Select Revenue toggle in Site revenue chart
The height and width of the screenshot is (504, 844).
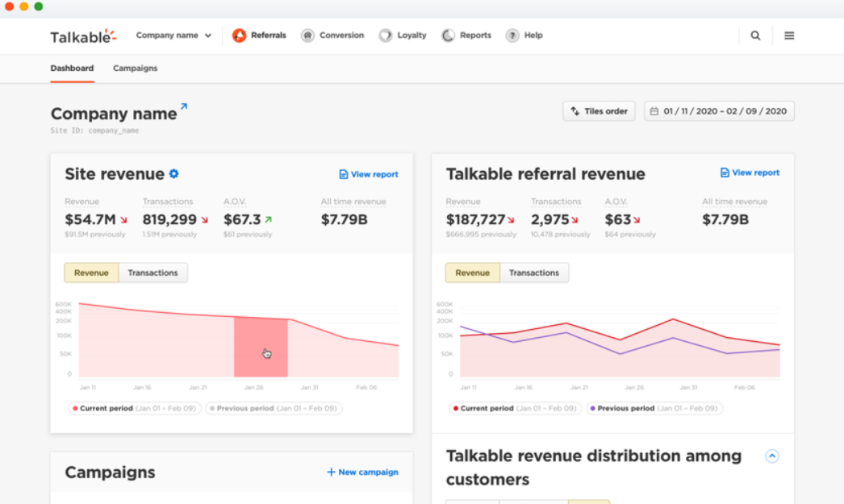click(x=91, y=273)
